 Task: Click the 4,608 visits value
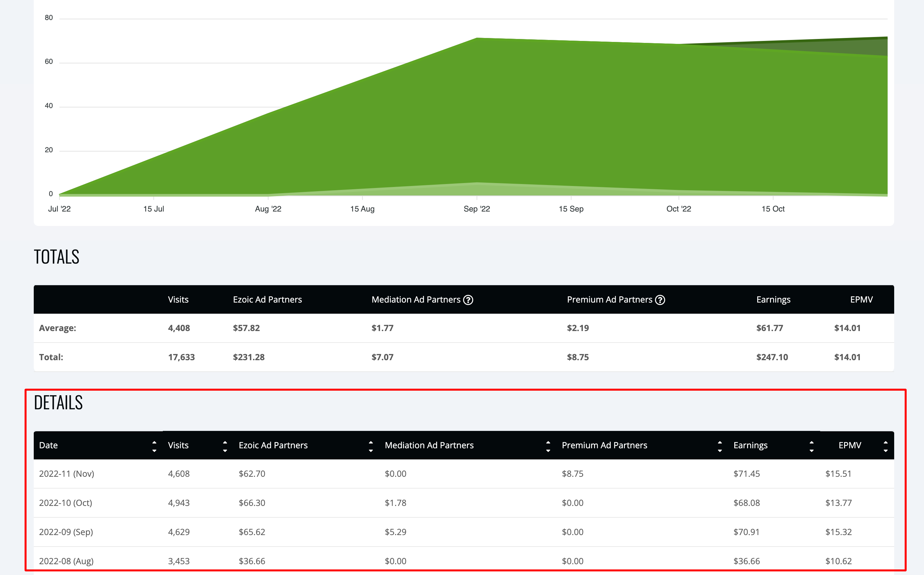pyautogui.click(x=179, y=474)
